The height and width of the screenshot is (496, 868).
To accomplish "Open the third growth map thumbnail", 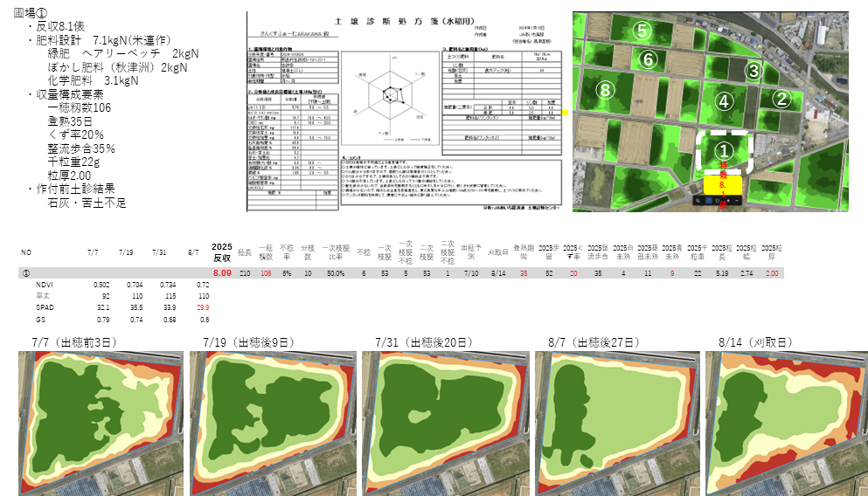I will [445, 424].
